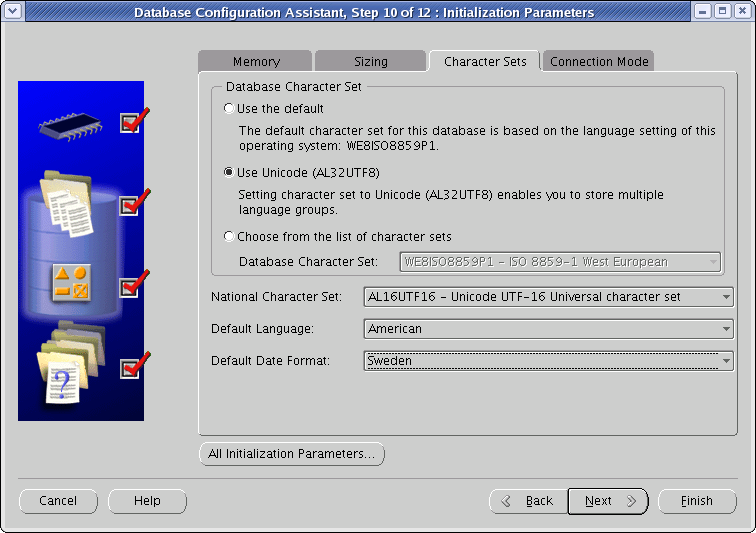This screenshot has height=533, width=756.
Task: Click the Cancel button
Action: click(58, 501)
